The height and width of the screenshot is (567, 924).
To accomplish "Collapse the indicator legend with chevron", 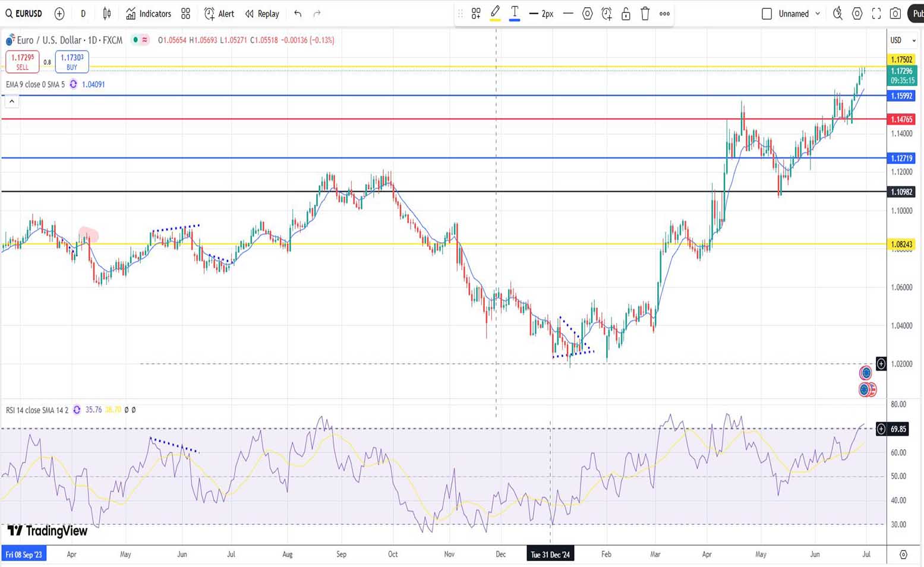I will tap(11, 102).
